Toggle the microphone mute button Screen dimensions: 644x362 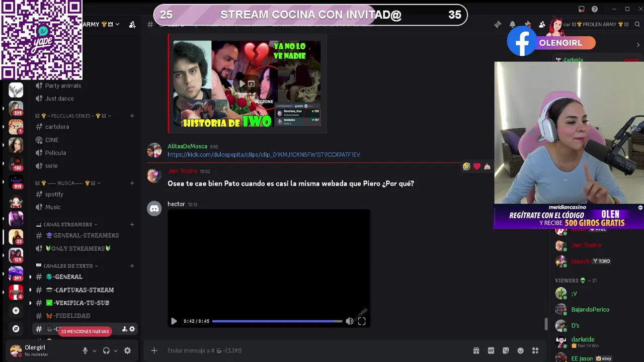point(85,350)
